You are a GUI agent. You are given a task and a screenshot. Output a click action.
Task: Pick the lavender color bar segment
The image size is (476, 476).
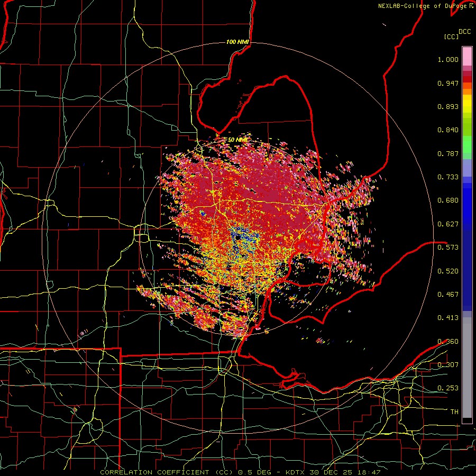point(467,168)
